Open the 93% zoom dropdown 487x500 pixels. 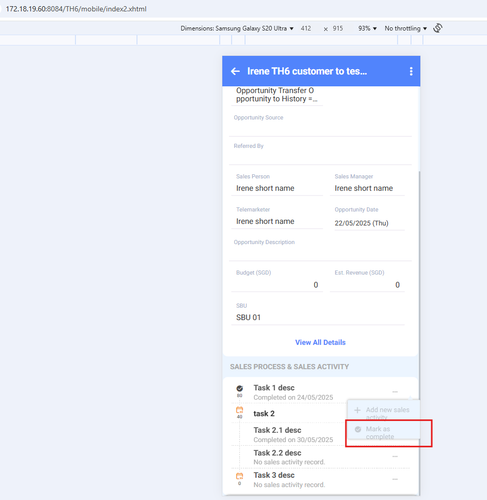pyautogui.click(x=367, y=29)
